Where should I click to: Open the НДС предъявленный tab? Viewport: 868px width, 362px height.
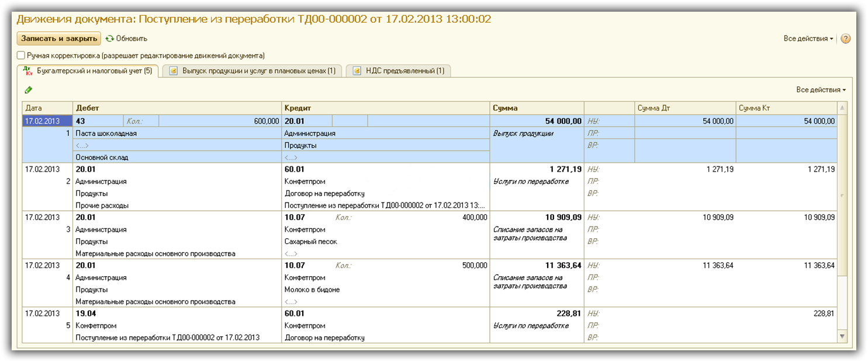click(404, 71)
